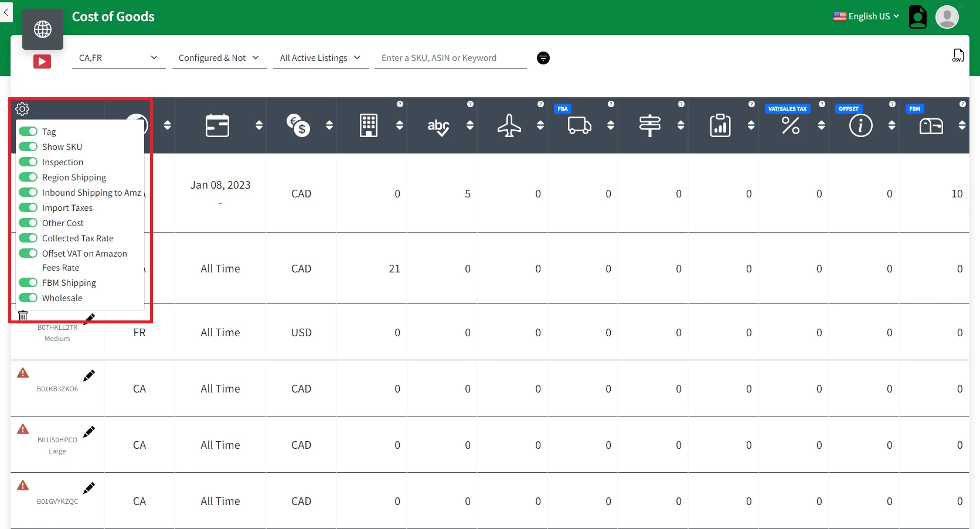This screenshot has height=529, width=980.
Task: Click the warning triangle for B01KB3ZKO6
Action: [x=23, y=373]
